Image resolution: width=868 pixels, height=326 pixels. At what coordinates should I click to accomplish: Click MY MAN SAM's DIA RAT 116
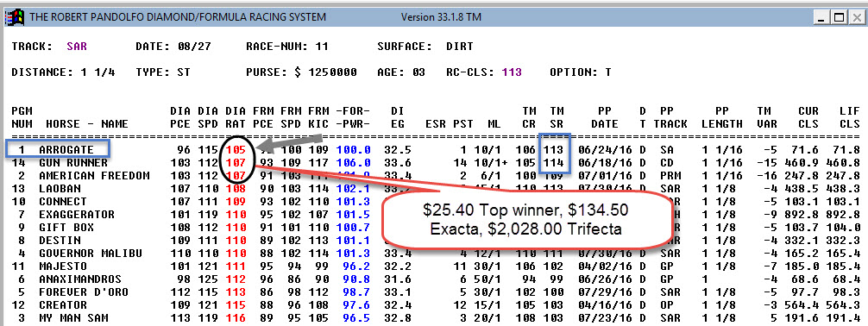click(236, 318)
